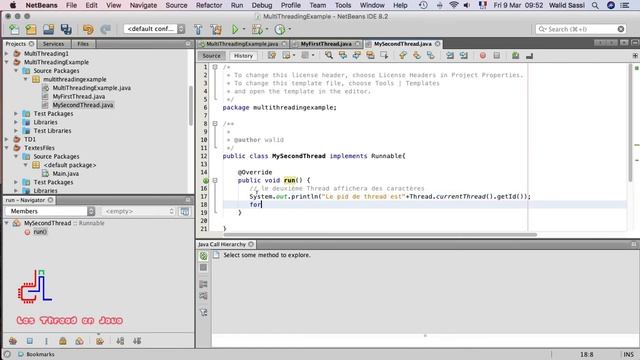
Task: Click the Find Previous Occurrence icon
Action: [342, 56]
